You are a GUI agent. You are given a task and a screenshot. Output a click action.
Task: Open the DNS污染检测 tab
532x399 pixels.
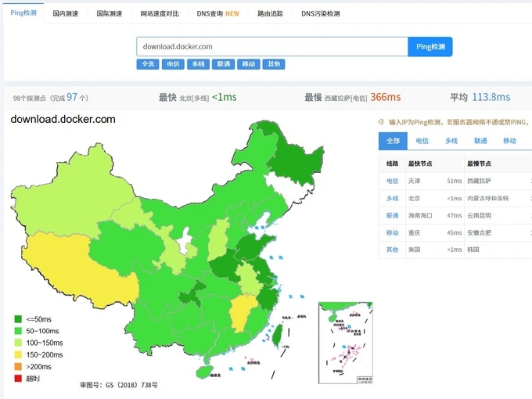click(321, 13)
